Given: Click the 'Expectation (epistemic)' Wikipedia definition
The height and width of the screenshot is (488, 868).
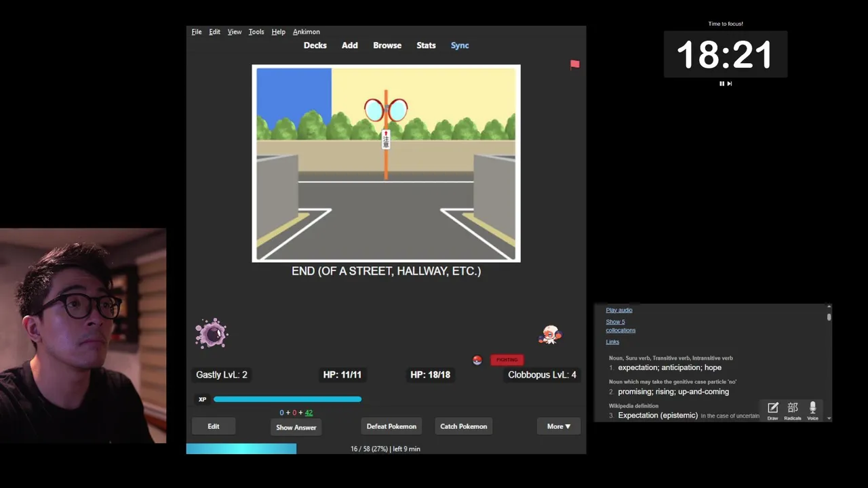Looking at the screenshot, I should tap(658, 415).
